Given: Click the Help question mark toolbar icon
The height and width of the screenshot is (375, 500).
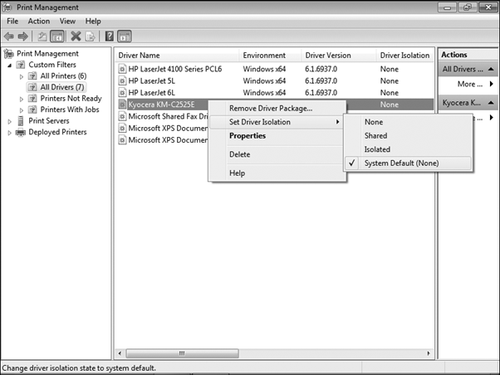Looking at the screenshot, I should (109, 36).
